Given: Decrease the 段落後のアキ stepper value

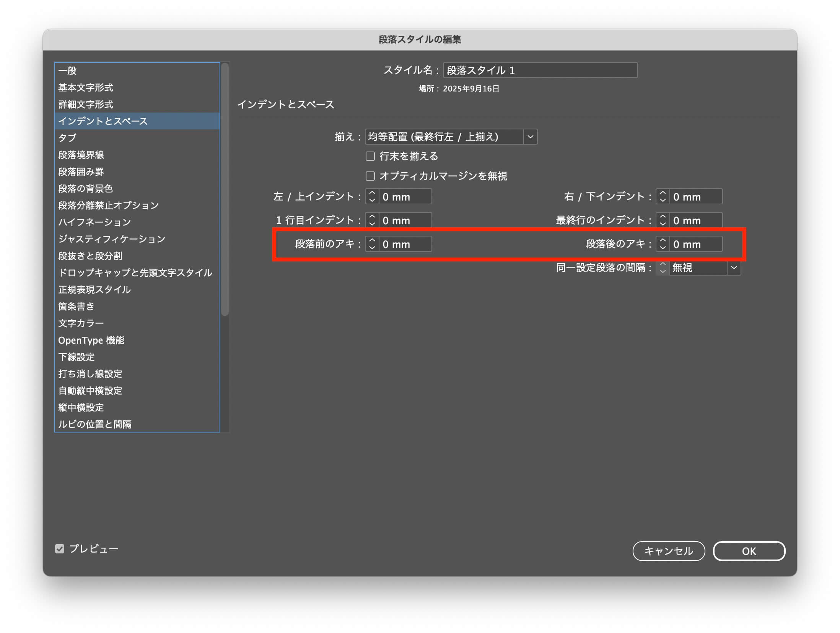Looking at the screenshot, I should [x=663, y=248].
